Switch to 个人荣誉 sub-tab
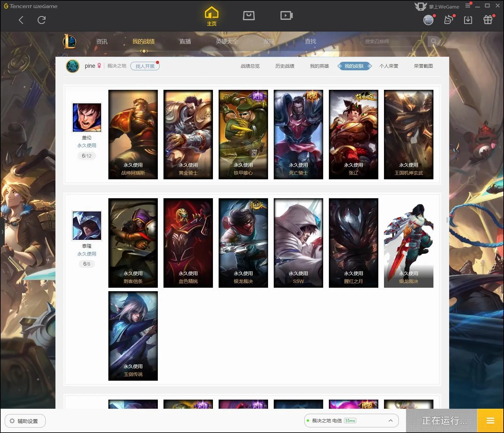 coord(389,66)
